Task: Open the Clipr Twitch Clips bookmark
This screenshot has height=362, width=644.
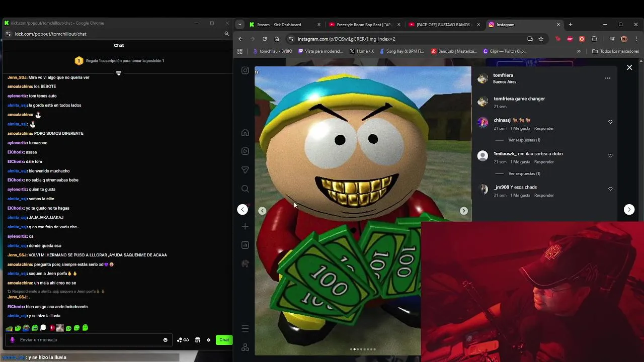Action: pos(505,51)
